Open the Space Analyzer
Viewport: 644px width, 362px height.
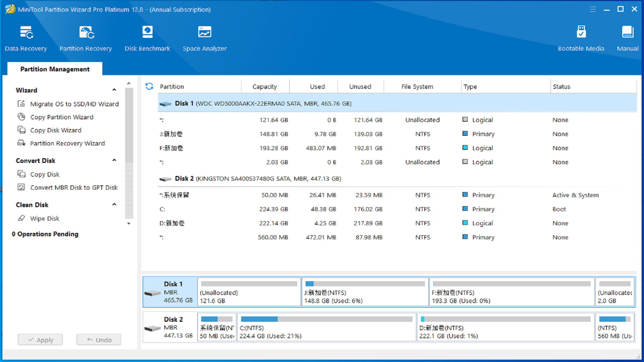point(204,38)
